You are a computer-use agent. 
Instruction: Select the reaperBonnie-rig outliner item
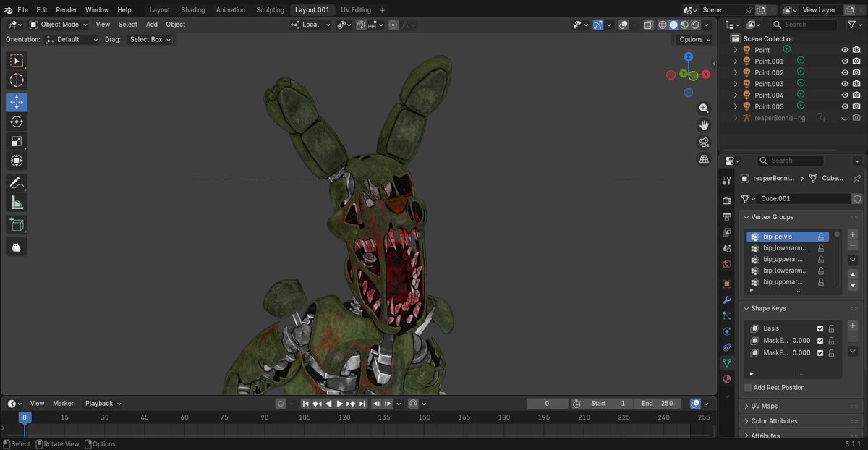[780, 118]
